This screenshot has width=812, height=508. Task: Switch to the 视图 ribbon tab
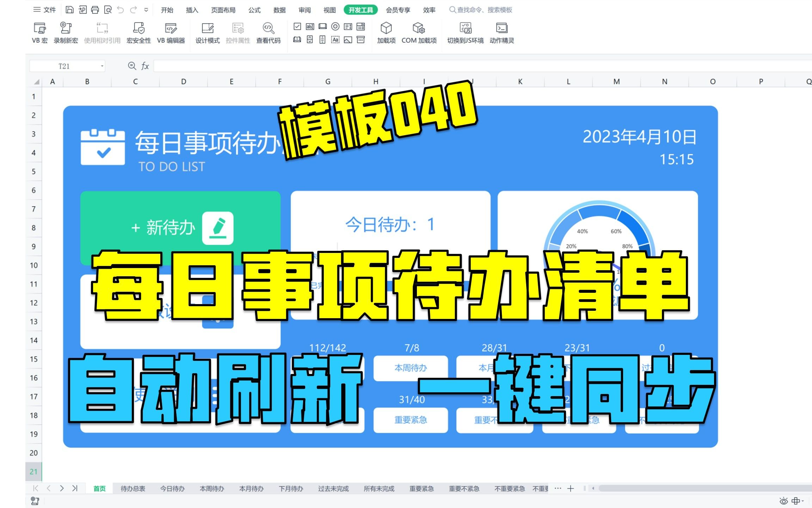330,10
